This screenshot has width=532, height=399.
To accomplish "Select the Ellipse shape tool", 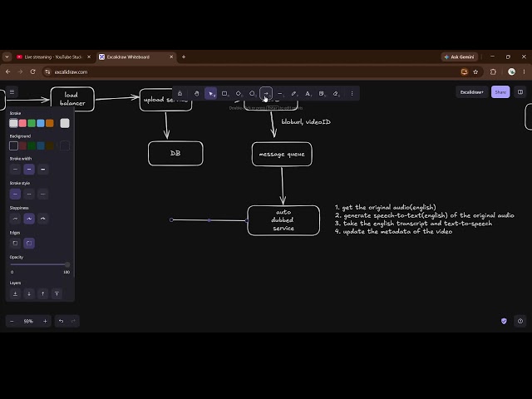I will tap(252, 93).
